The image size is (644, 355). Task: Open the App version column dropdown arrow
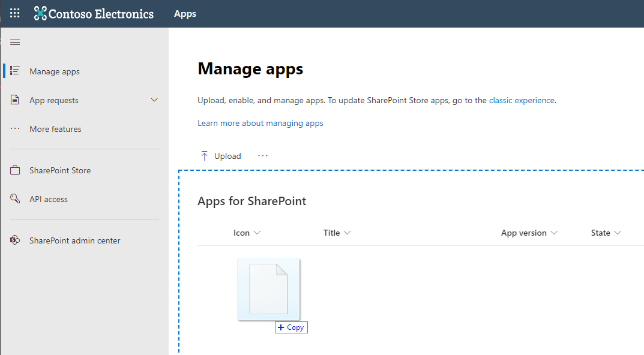(x=554, y=233)
